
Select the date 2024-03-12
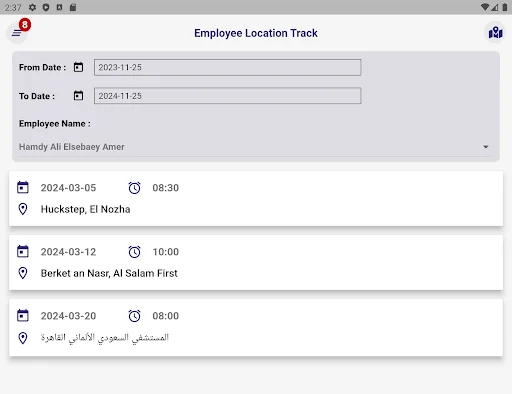coord(68,252)
